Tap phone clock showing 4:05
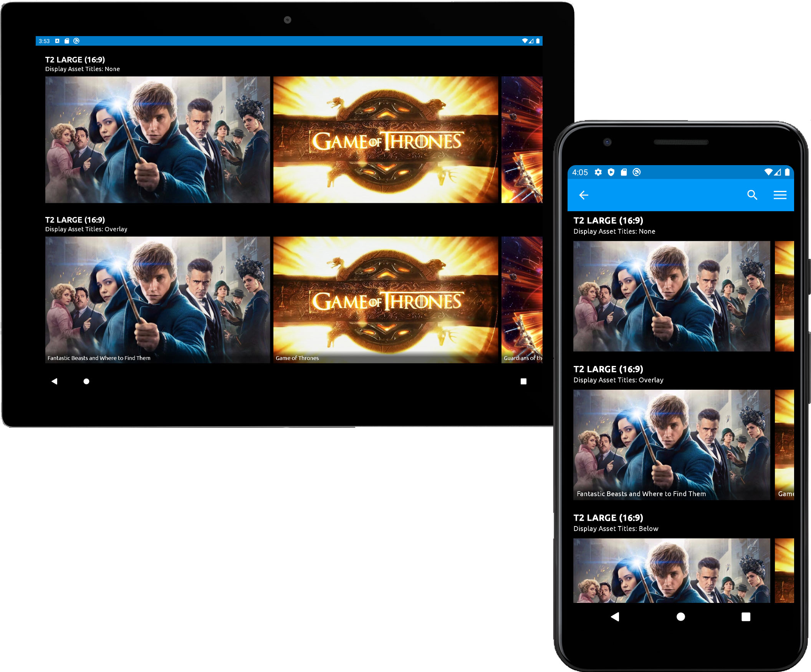The image size is (811, 672). point(580,172)
